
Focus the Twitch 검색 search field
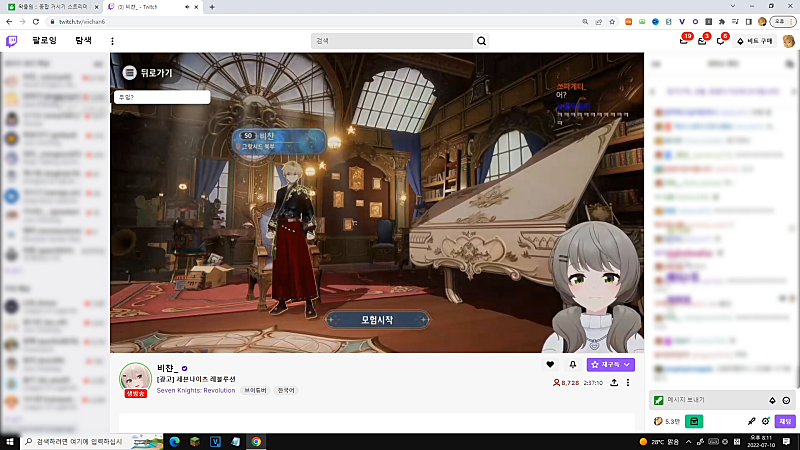coord(392,41)
